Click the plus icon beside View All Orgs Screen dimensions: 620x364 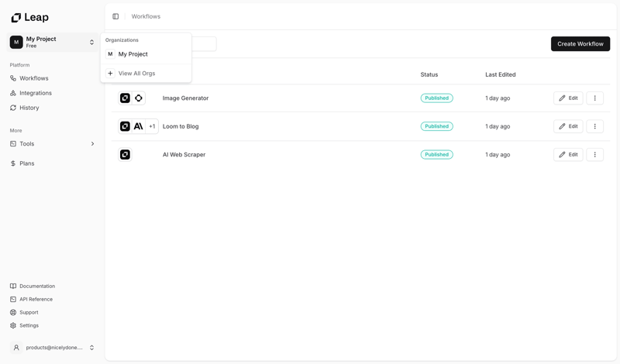coord(110,73)
